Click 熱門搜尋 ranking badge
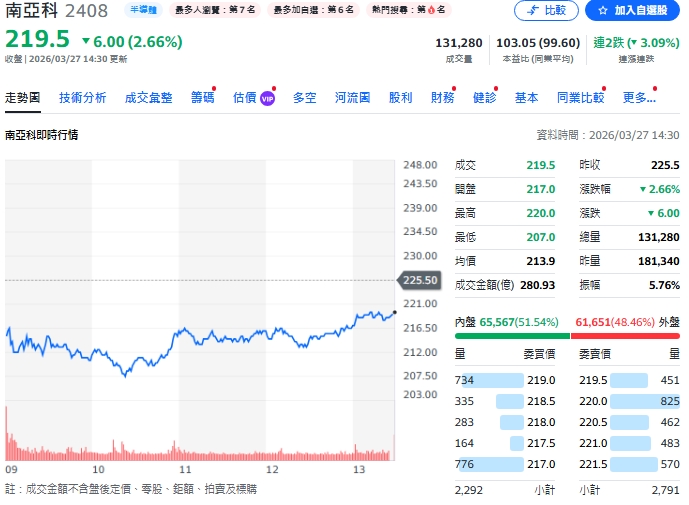The image size is (689, 505). (408, 10)
